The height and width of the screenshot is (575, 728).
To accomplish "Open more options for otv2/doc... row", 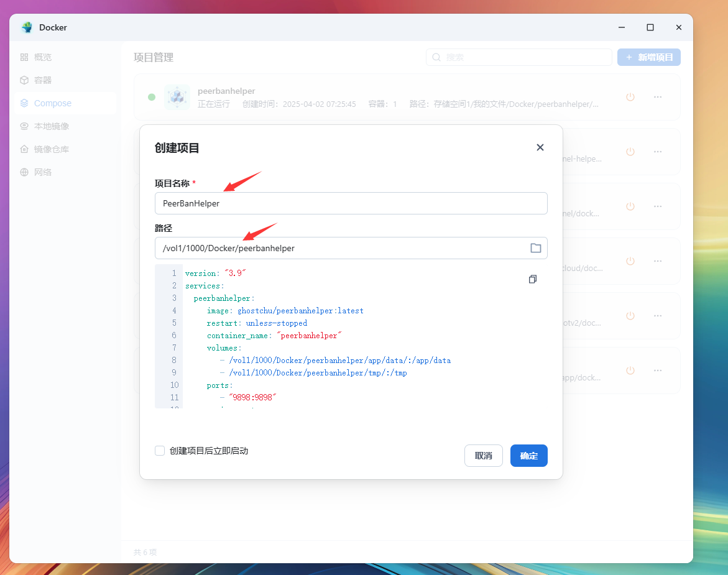I will tap(657, 316).
